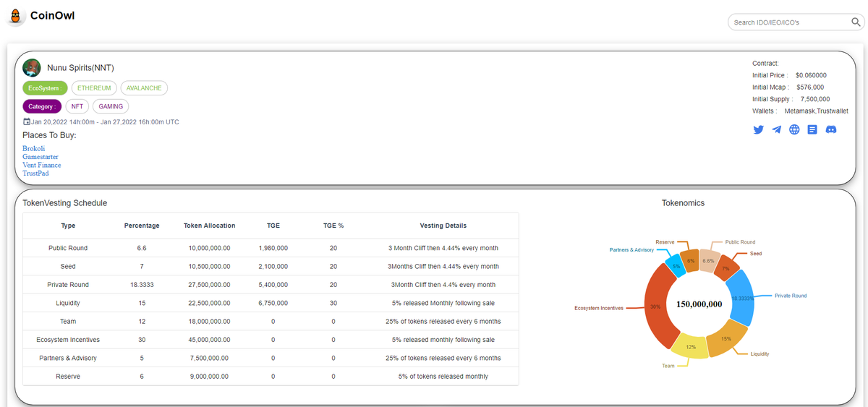Click the CoinOwl owl logo

pos(16,16)
